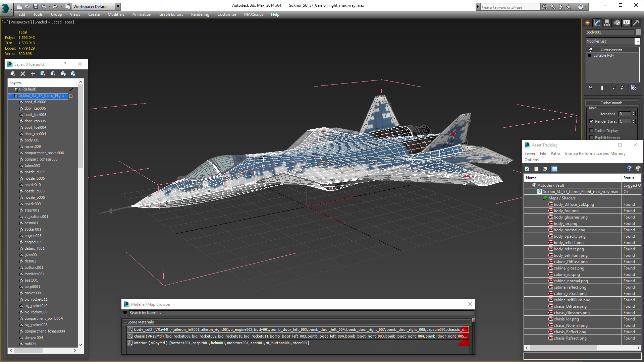This screenshot has width=644, height=362.
Task: Click Refresh icon in Asset Tracking
Action: [527, 169]
